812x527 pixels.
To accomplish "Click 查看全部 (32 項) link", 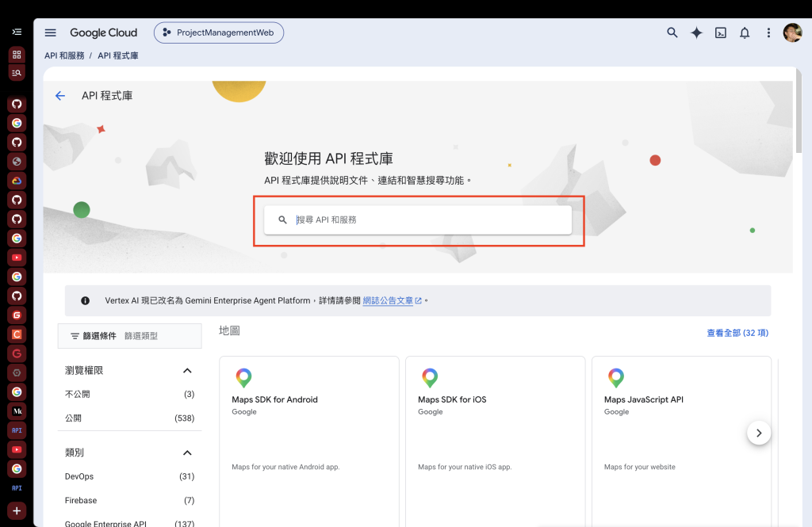I will [737, 333].
